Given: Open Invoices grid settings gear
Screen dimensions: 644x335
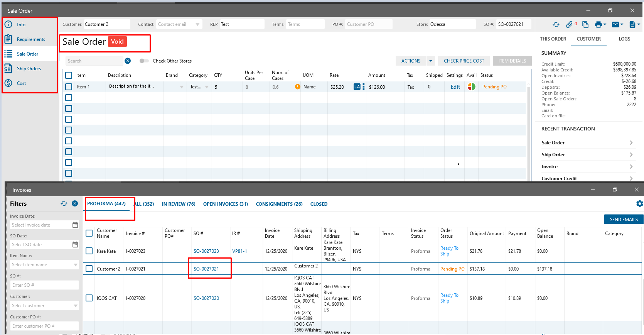Looking at the screenshot, I should [639, 203].
